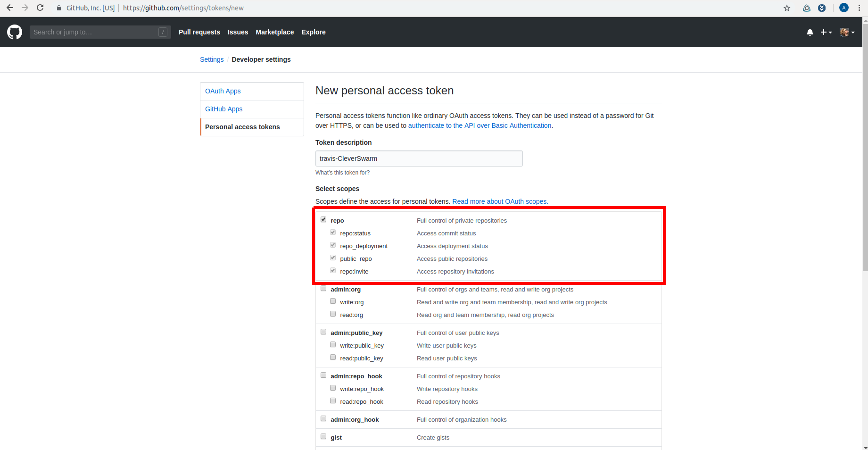
Task: Click the site security padlock icon
Action: 59,8
